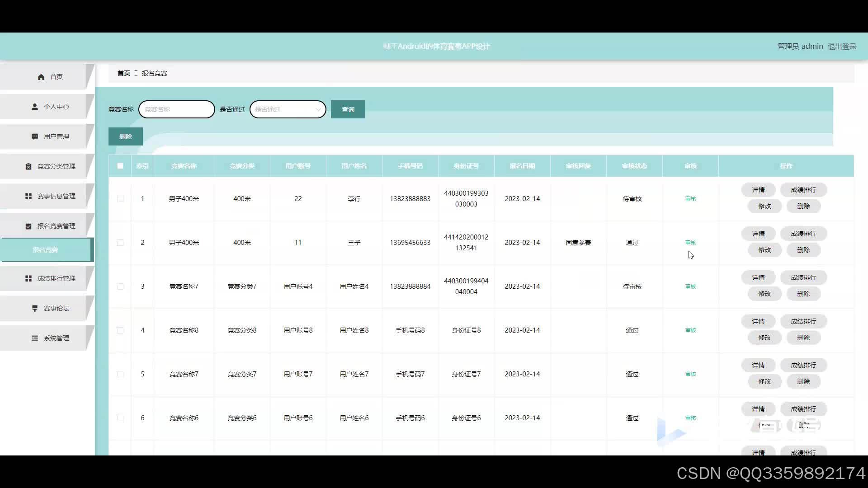This screenshot has width=868, height=488.
Task: Click the home icon in sidebar
Action: (41, 77)
